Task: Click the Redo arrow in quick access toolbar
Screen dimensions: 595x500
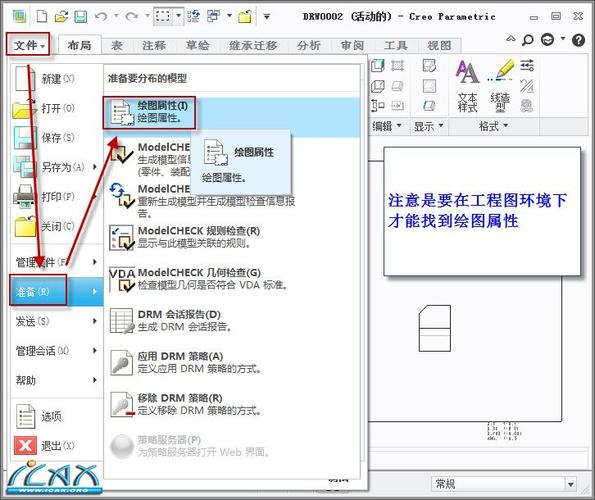Action: (132, 16)
